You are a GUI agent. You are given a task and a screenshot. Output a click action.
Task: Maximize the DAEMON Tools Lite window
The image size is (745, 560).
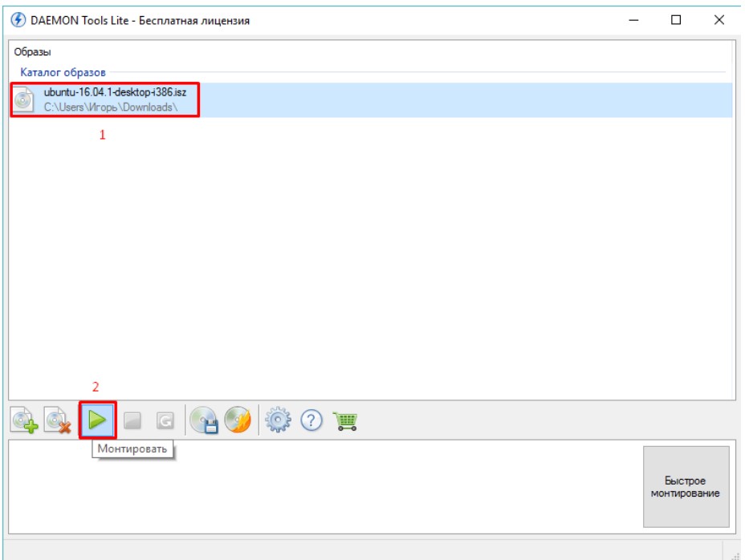coord(676,20)
